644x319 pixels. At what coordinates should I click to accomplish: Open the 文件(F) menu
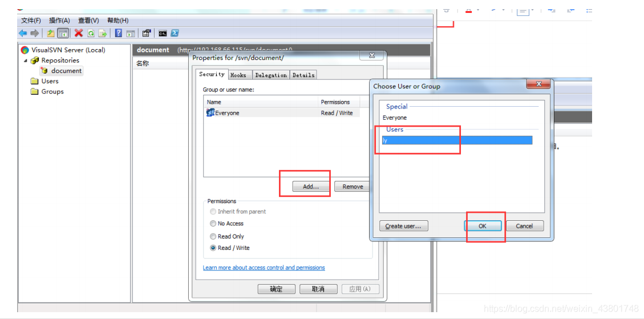[31, 21]
